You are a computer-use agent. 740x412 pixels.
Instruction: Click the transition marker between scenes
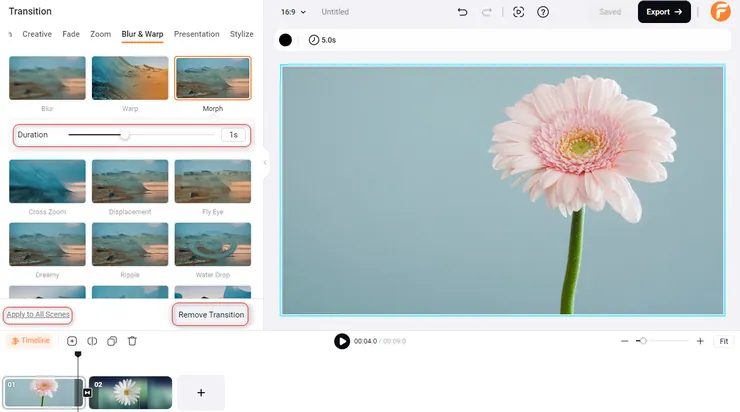tap(88, 393)
